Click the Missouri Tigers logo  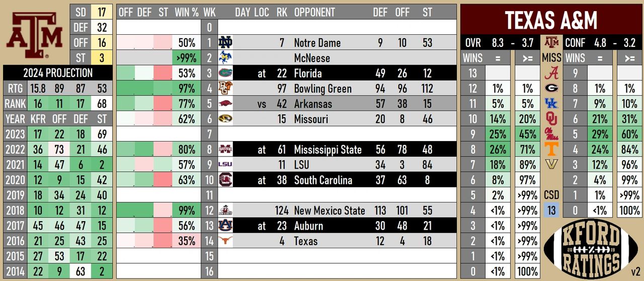click(x=225, y=119)
